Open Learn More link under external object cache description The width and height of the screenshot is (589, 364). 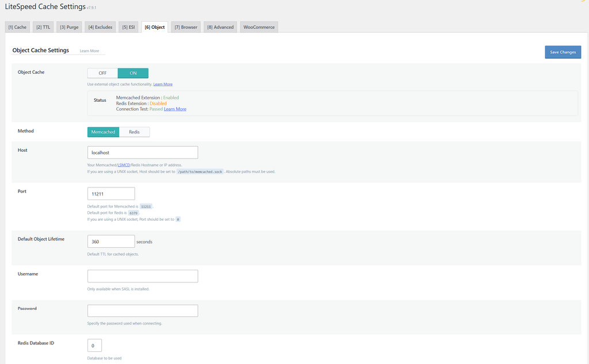click(x=163, y=84)
